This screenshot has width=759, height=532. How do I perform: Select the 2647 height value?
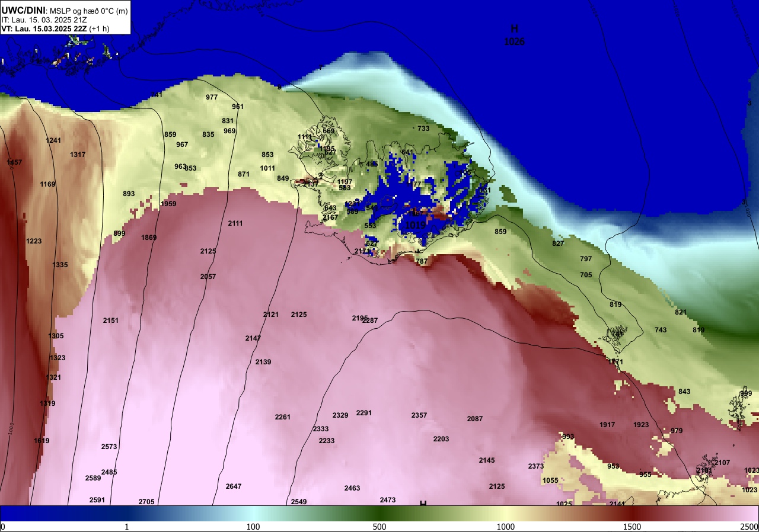pyautogui.click(x=234, y=486)
